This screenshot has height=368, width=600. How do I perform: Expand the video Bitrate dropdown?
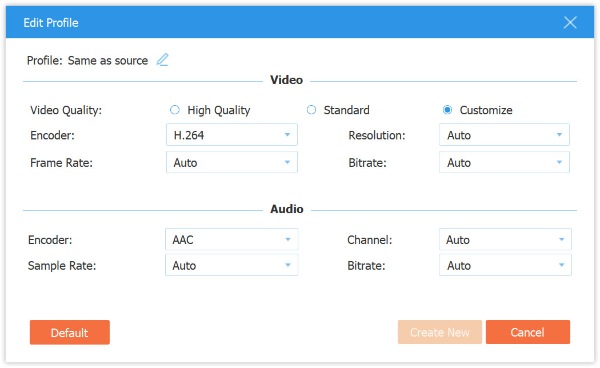point(504,162)
